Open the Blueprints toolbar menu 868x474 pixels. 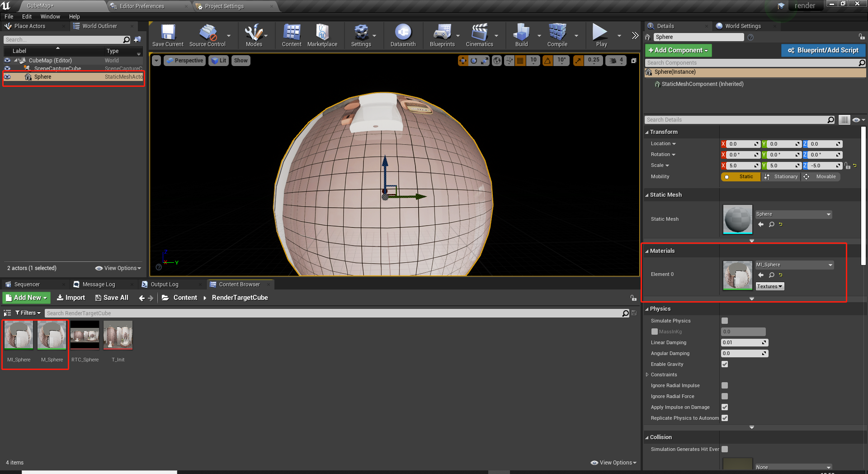443,35
